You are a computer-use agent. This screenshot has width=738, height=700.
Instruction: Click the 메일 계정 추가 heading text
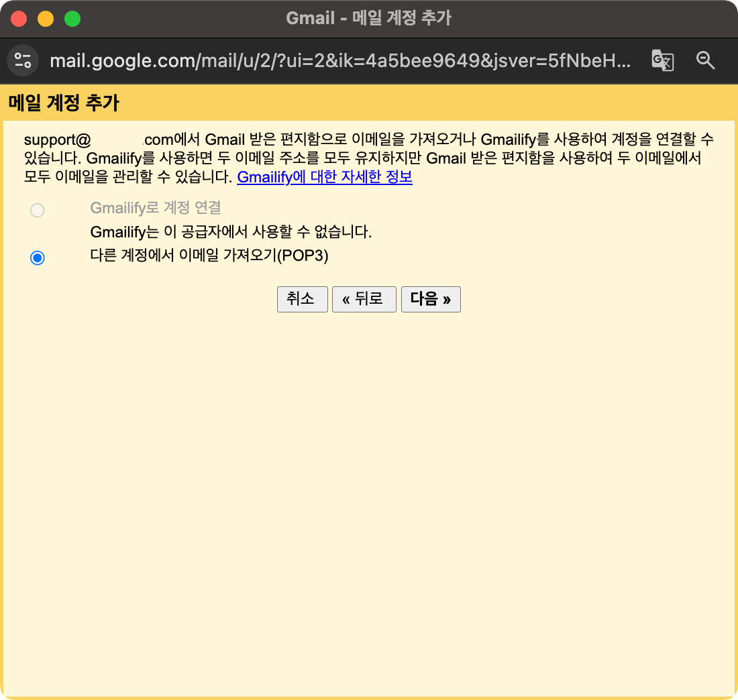(64, 103)
